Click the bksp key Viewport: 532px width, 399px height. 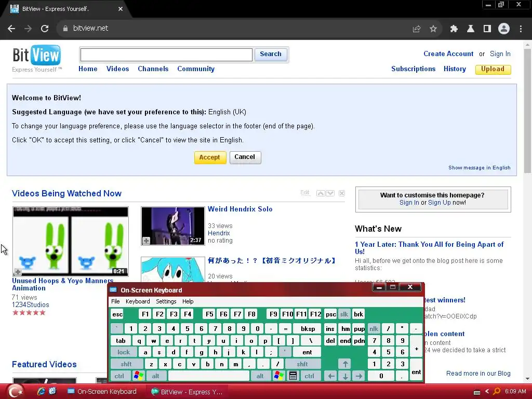pyautogui.click(x=308, y=328)
